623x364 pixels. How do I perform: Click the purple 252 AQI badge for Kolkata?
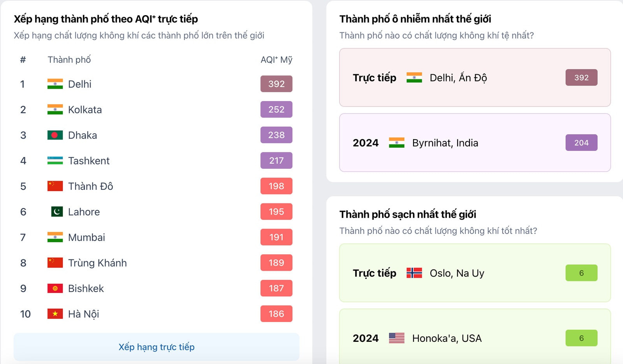(x=276, y=110)
